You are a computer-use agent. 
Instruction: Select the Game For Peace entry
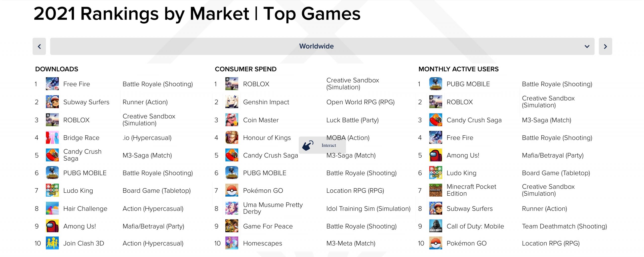268,226
